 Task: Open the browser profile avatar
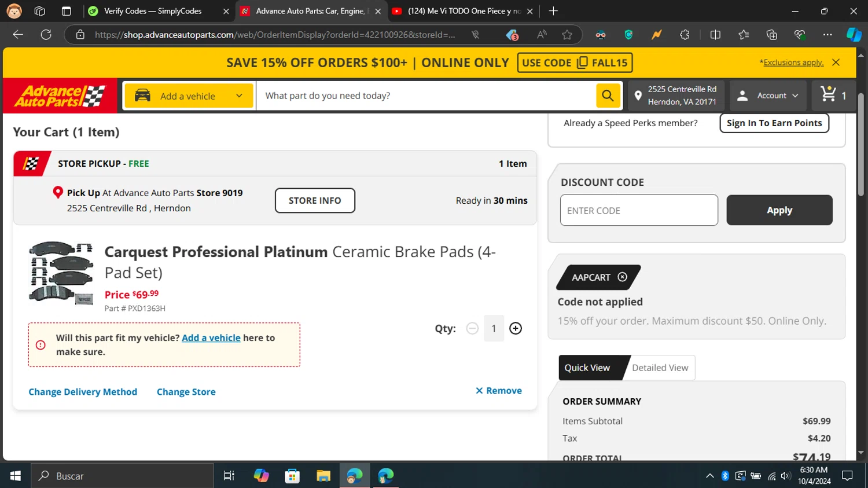click(14, 11)
